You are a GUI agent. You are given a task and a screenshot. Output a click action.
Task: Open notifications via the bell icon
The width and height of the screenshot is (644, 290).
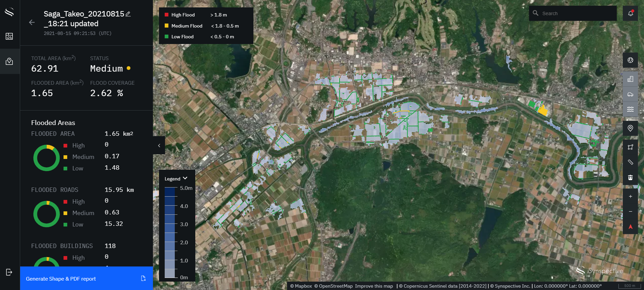click(x=630, y=13)
